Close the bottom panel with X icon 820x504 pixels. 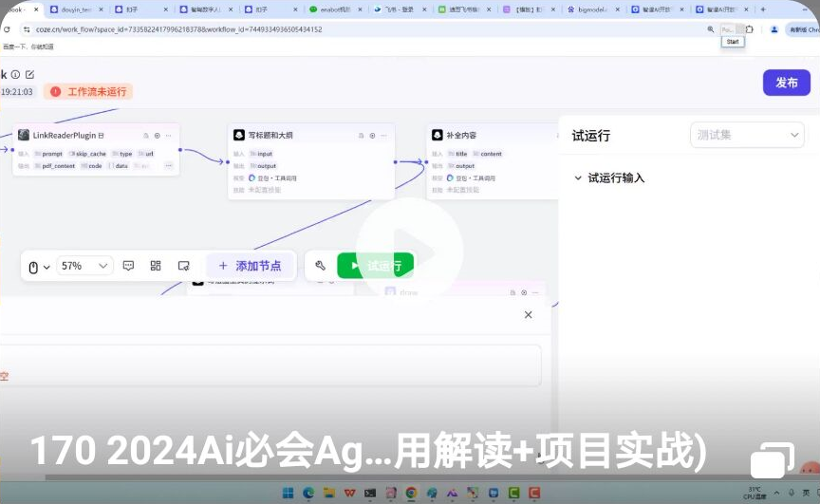pyautogui.click(x=529, y=314)
